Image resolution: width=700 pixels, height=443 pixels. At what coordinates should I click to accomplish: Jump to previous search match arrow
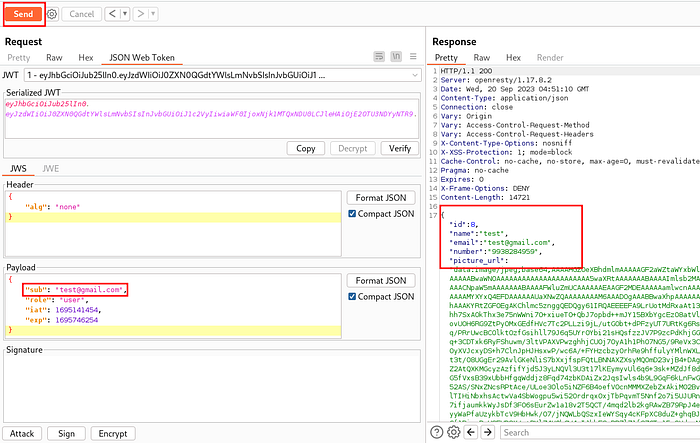[471, 432]
